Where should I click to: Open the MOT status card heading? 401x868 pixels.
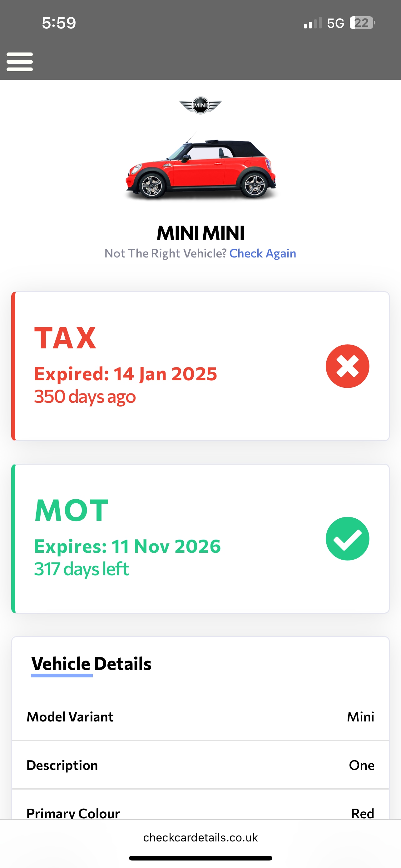pos(72,511)
